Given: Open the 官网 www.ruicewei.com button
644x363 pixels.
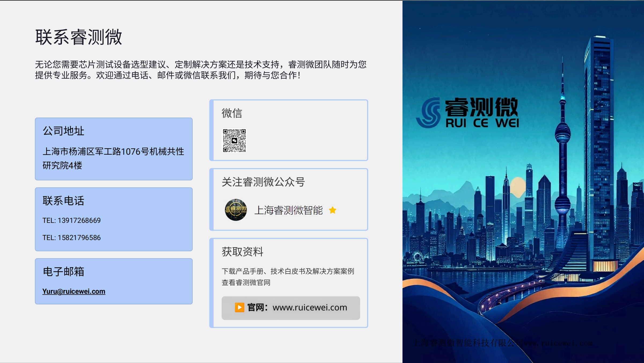Looking at the screenshot, I should (291, 308).
